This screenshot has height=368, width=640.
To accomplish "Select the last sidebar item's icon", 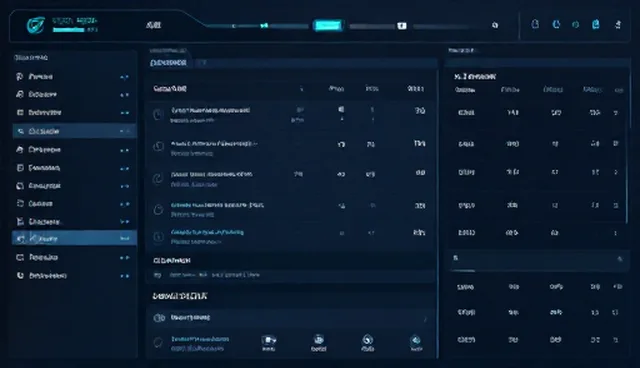I will (x=20, y=275).
